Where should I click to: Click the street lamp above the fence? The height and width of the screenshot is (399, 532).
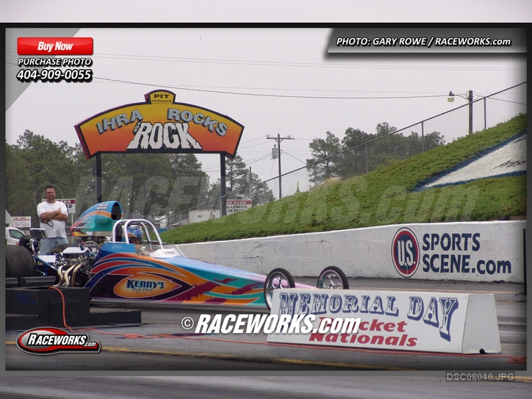click(453, 96)
